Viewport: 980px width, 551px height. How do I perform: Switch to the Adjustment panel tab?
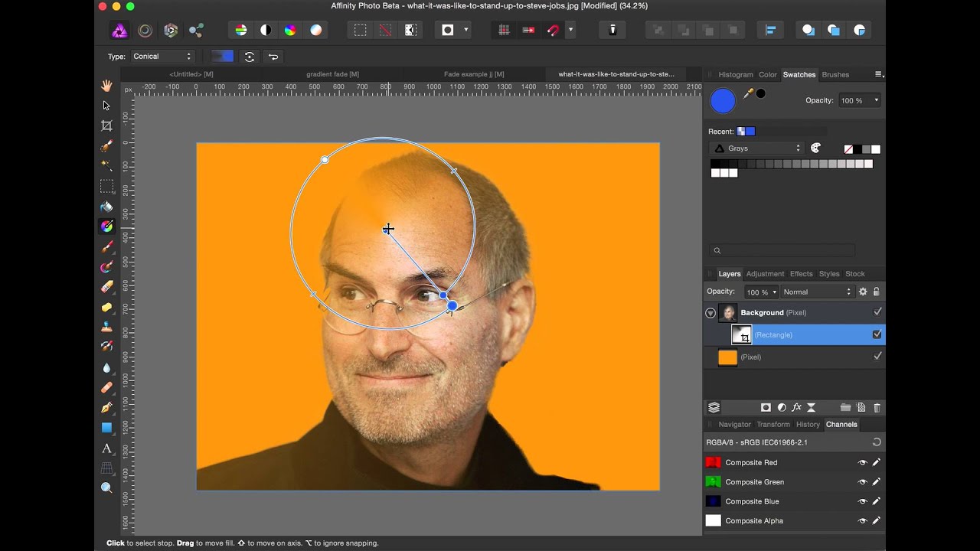point(765,274)
